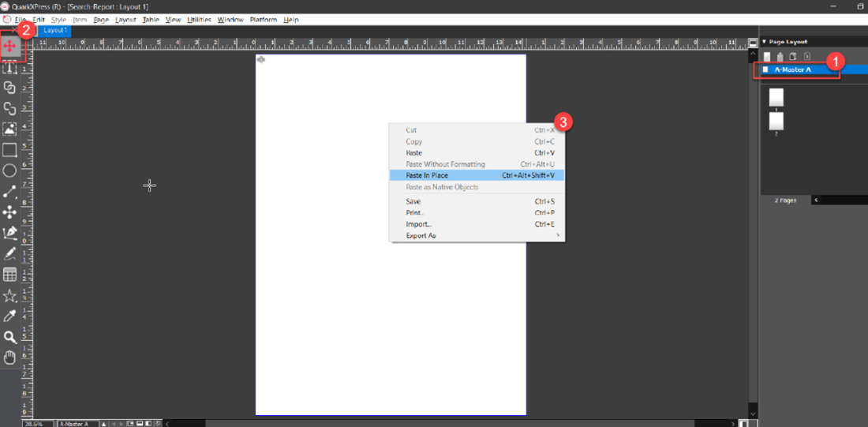
Task: Switch to the Layout1 tab
Action: tap(55, 31)
